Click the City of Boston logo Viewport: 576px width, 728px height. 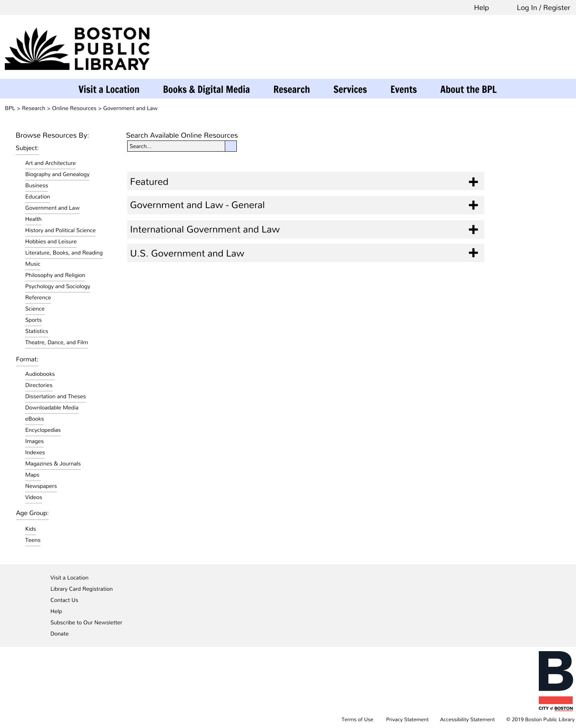coord(556,681)
